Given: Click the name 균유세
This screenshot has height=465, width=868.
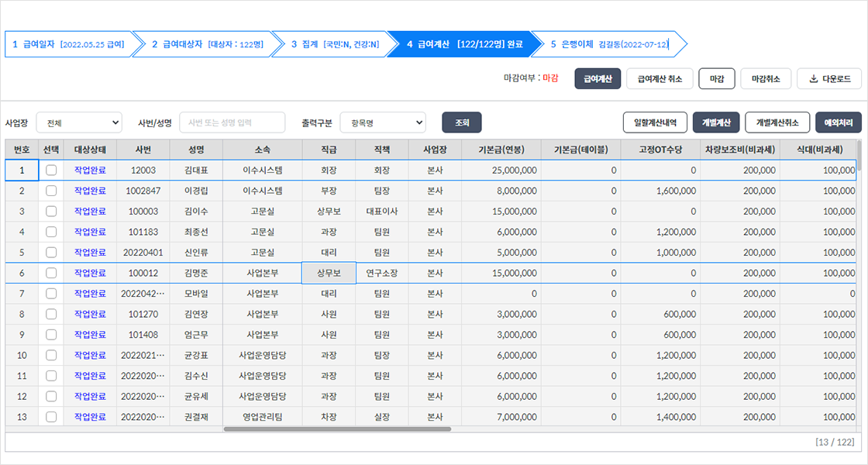Looking at the screenshot, I should pos(196,396).
